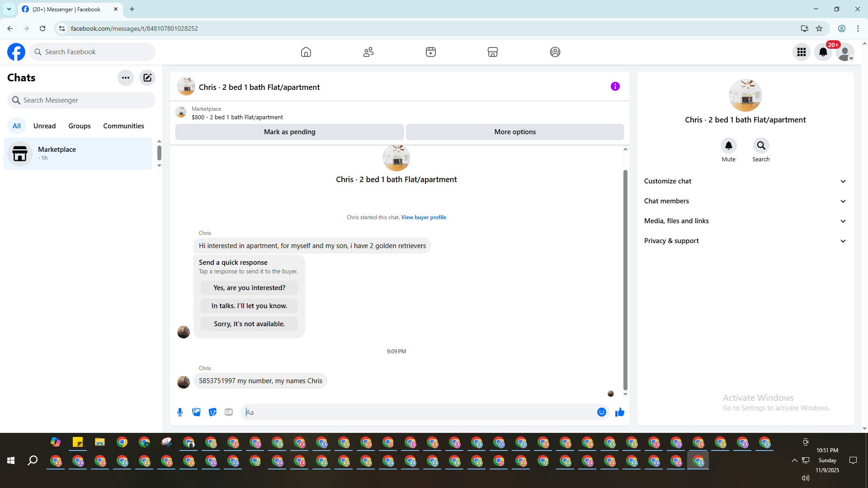Send quick reply "In talks. I'll let you know."
The image size is (868, 488).
249,306
